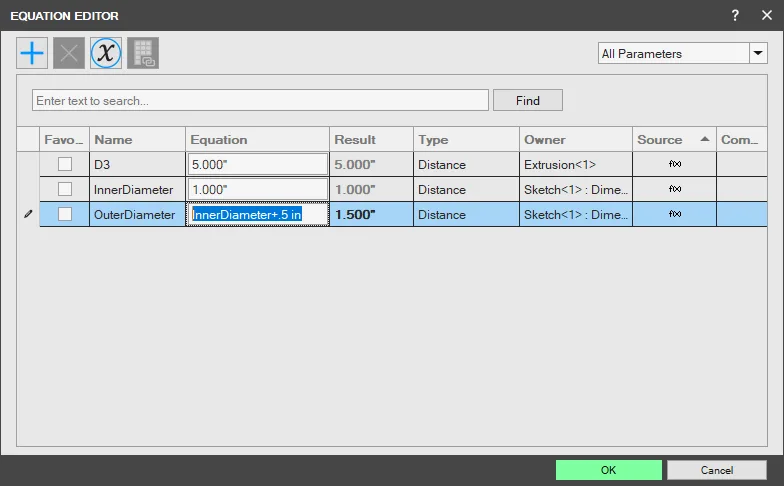Click the Cancel button

(x=716, y=470)
